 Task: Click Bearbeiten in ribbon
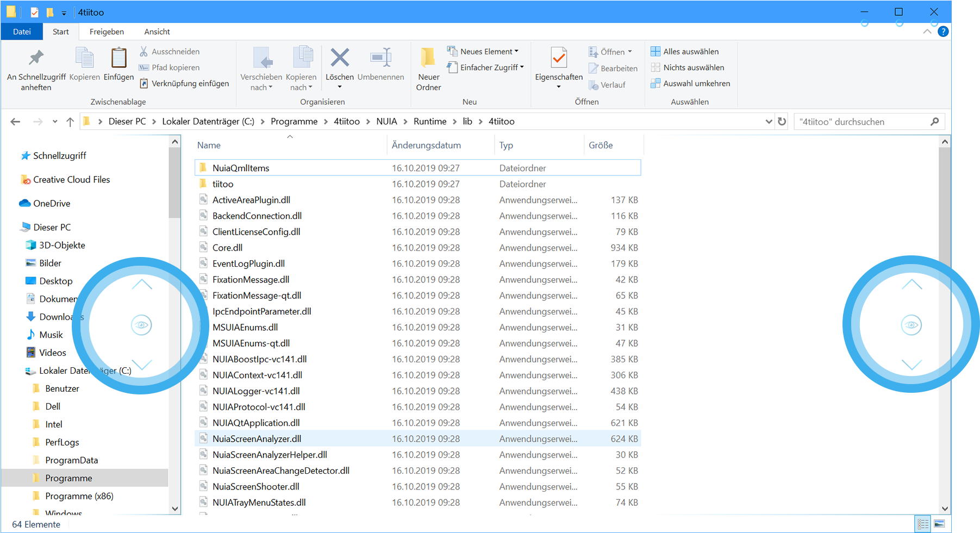pos(613,68)
